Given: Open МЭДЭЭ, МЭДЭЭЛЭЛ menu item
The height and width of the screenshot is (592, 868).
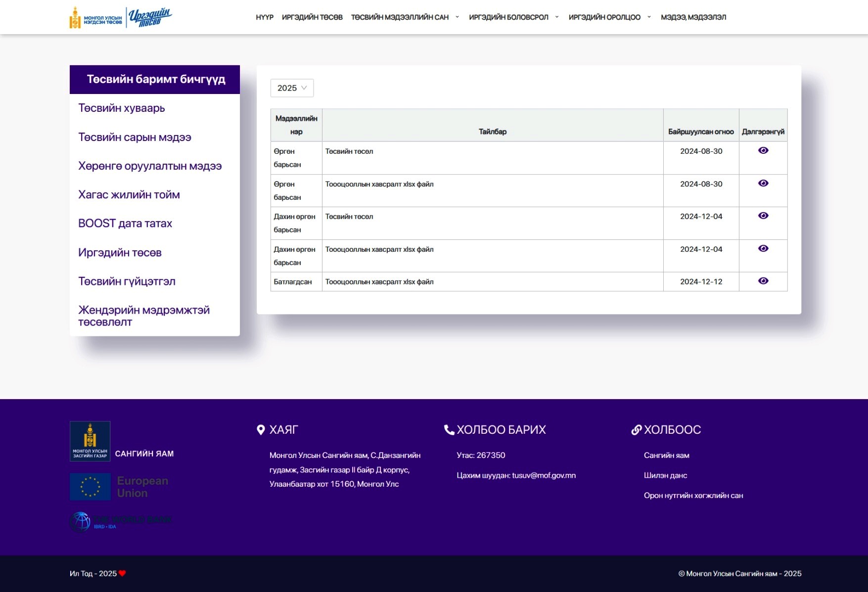Looking at the screenshot, I should [x=693, y=17].
